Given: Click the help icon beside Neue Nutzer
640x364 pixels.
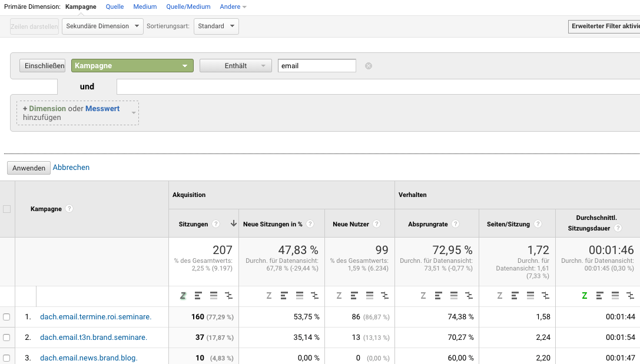Looking at the screenshot, I should pyautogui.click(x=376, y=224).
